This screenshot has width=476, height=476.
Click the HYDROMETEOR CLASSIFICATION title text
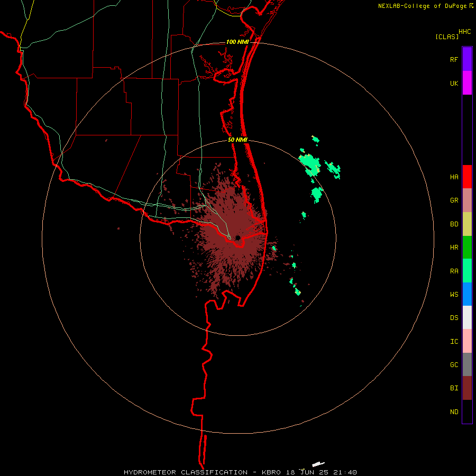pyautogui.click(x=186, y=472)
